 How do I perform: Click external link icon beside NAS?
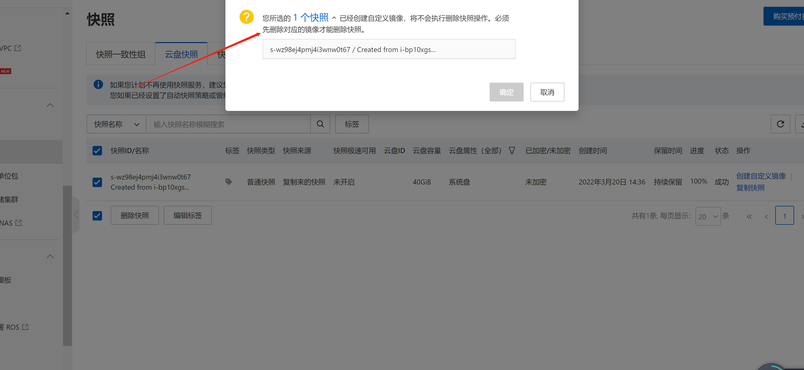coord(19,223)
